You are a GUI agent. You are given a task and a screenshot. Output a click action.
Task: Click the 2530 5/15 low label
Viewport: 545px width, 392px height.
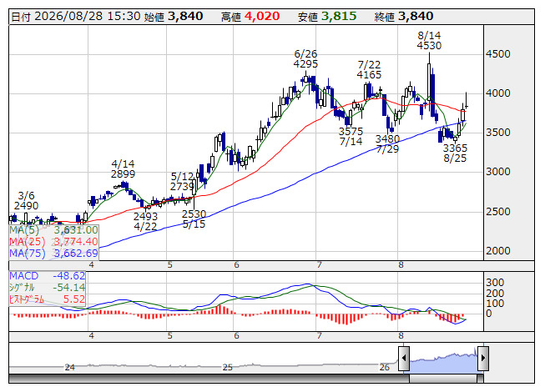tap(194, 219)
